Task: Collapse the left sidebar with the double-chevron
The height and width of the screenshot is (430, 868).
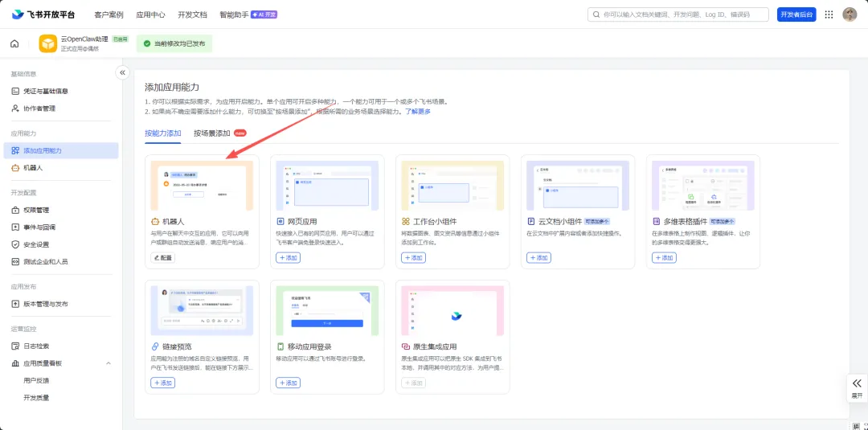Action: (x=122, y=72)
